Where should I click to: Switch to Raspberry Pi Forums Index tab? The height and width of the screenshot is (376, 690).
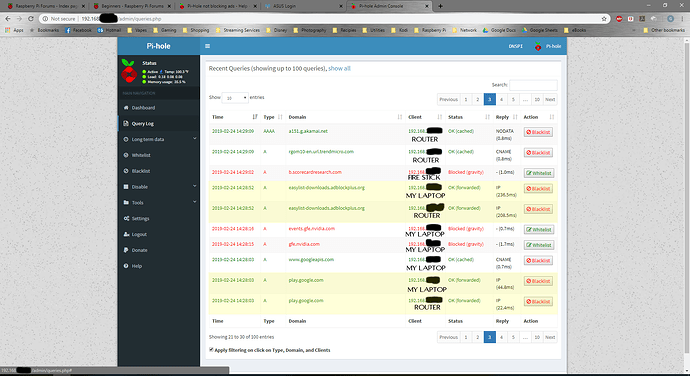click(46, 6)
